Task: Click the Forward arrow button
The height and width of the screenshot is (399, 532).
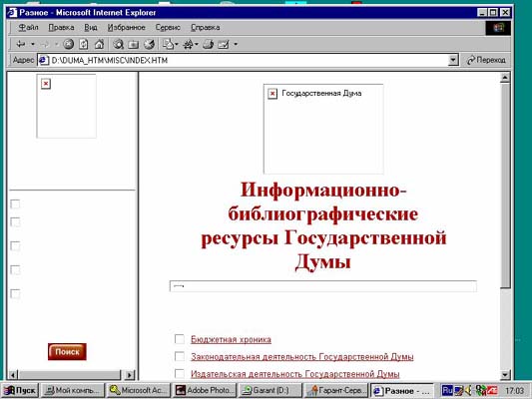Action: (x=45, y=44)
